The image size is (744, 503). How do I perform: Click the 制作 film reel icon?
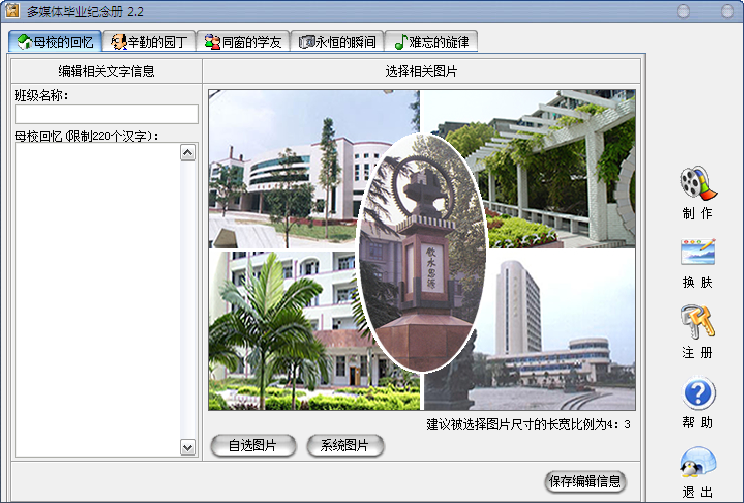(698, 183)
